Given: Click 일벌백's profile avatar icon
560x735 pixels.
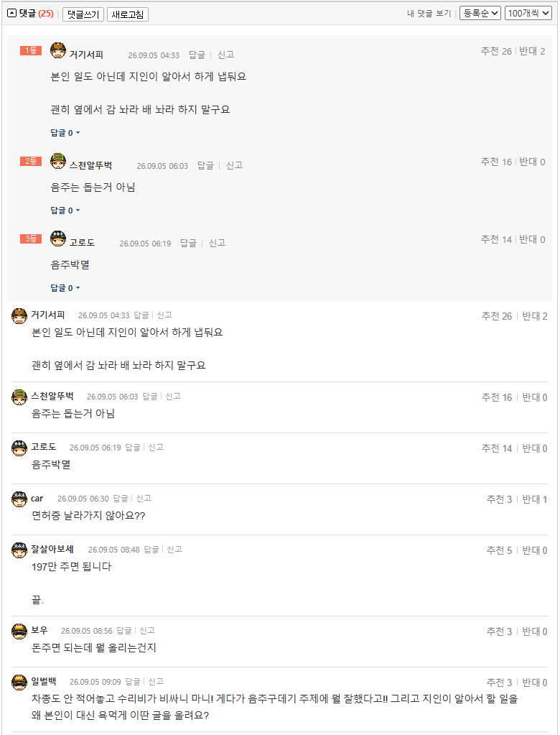Looking at the screenshot, I should point(19,683).
